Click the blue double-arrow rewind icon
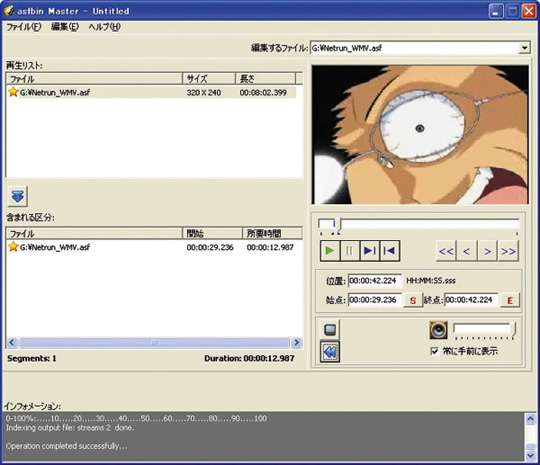Image resolution: width=540 pixels, height=465 pixels. 330,352
